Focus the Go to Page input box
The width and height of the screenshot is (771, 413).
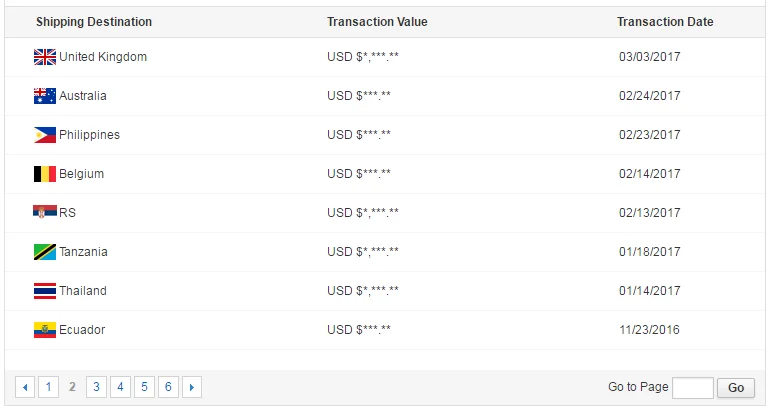point(692,388)
